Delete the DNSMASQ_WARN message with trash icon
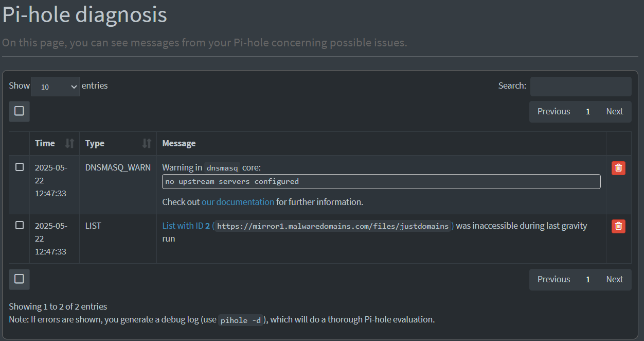 click(618, 168)
